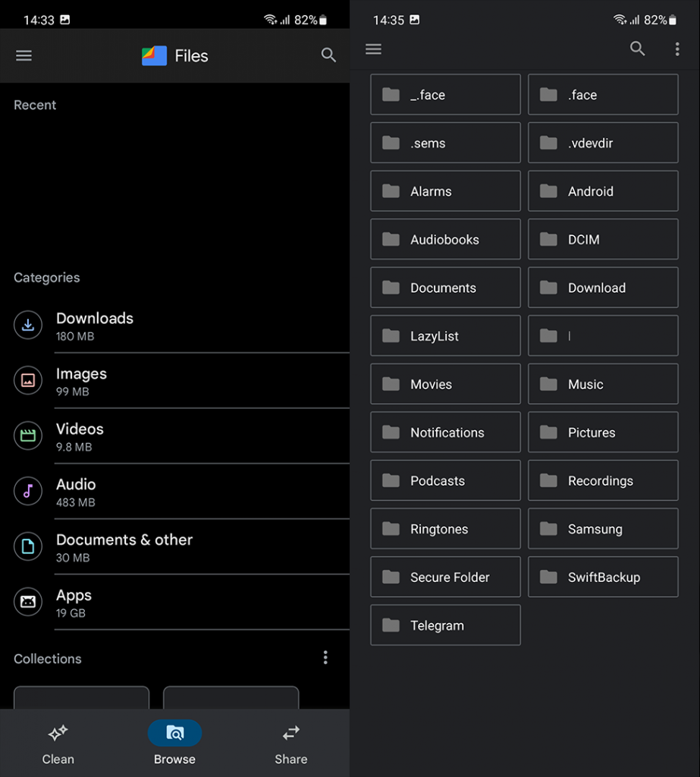This screenshot has height=777, width=700.
Task: Open the folder named with a vertical bar
Action: tap(603, 335)
